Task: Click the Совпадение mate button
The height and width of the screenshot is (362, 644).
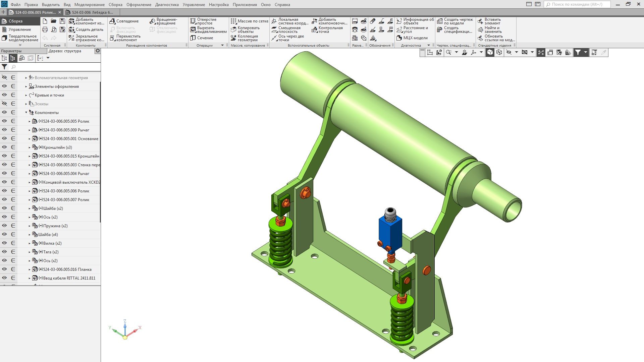Action: tap(124, 21)
